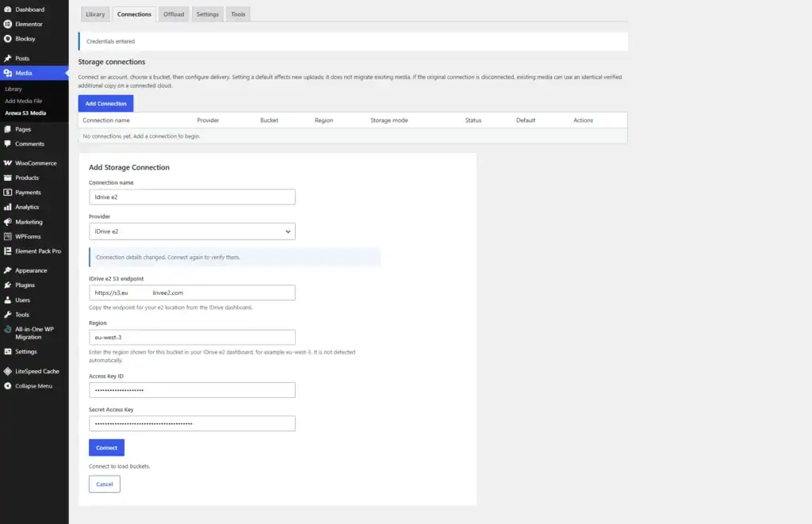Click the Pages icon

(8, 129)
